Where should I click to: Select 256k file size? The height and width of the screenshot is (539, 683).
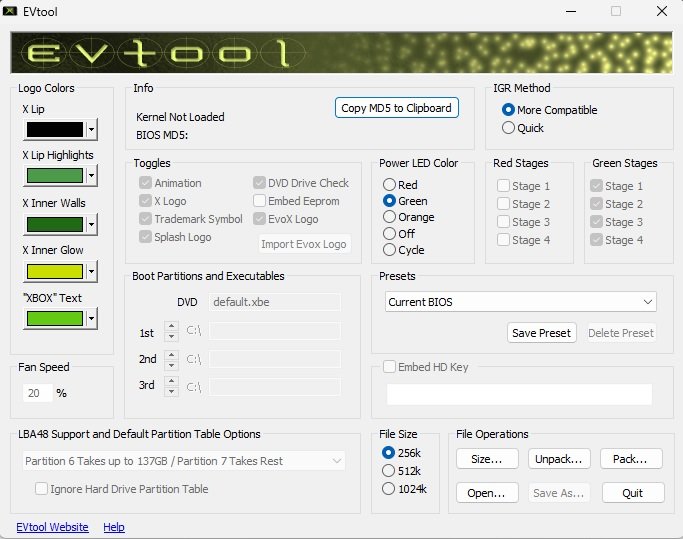tap(402, 453)
